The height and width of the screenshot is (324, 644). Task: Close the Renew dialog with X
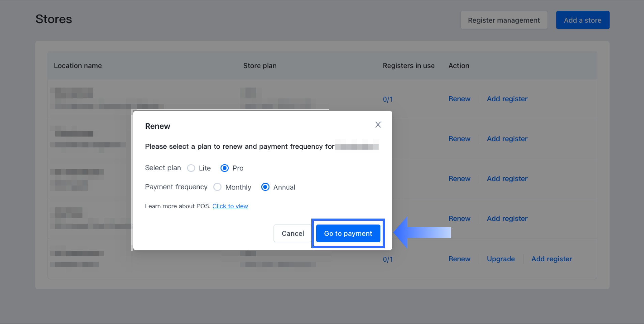pyautogui.click(x=378, y=125)
